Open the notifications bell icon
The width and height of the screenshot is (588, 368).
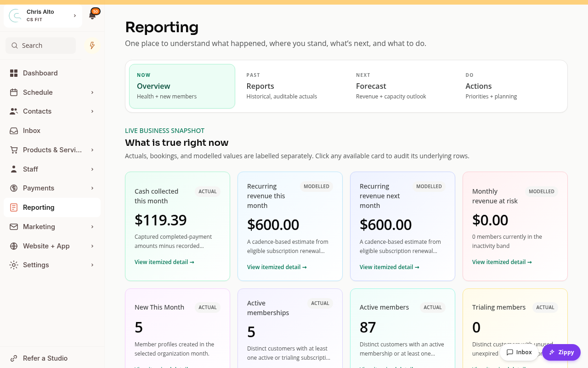click(x=92, y=16)
